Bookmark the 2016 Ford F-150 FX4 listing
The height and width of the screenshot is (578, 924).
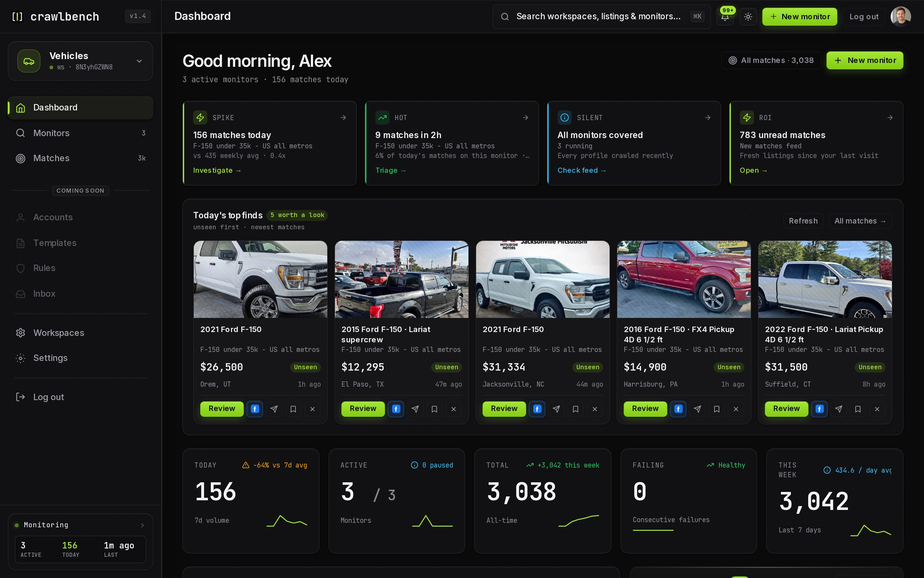717,409
